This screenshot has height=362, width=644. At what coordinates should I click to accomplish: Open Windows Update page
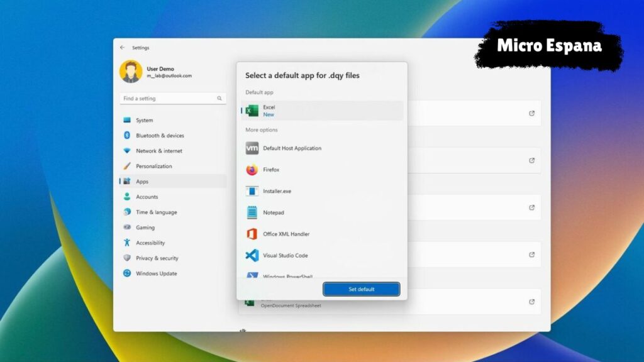156,273
